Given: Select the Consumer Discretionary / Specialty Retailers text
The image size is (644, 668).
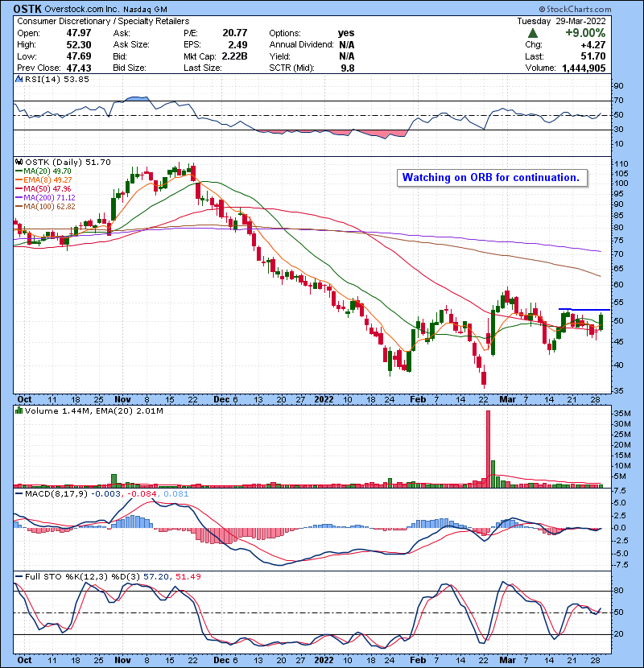Looking at the screenshot, I should point(103,21).
